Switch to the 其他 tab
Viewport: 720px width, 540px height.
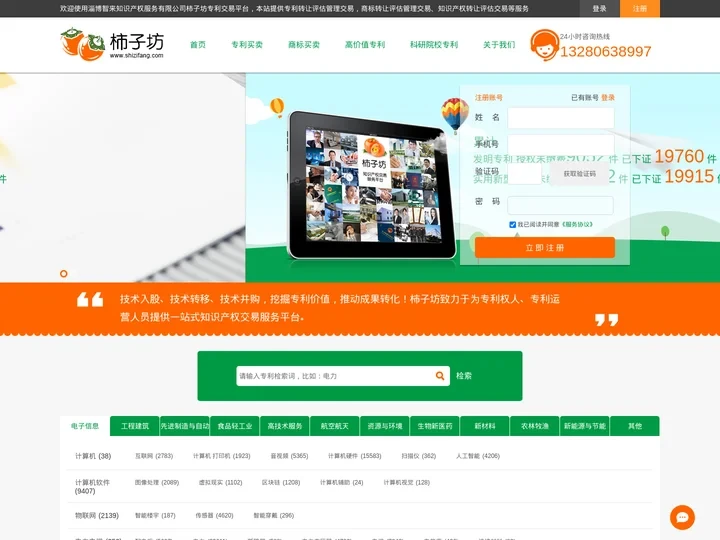click(635, 426)
